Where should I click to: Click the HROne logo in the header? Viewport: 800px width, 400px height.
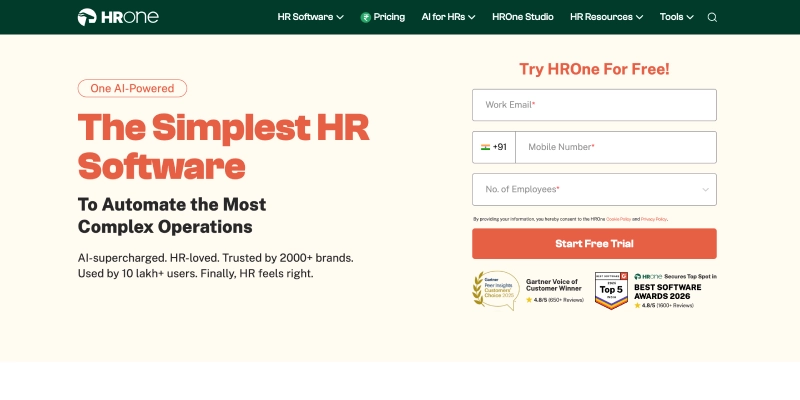pos(118,17)
